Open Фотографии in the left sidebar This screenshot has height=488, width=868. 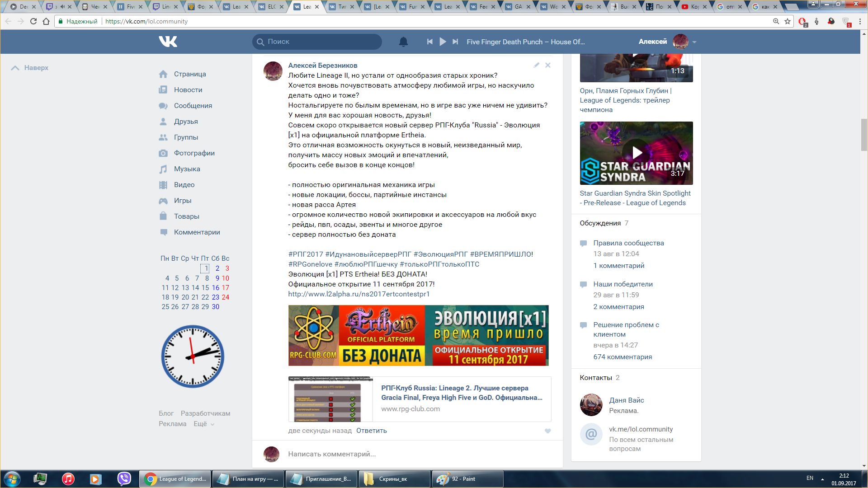[194, 153]
